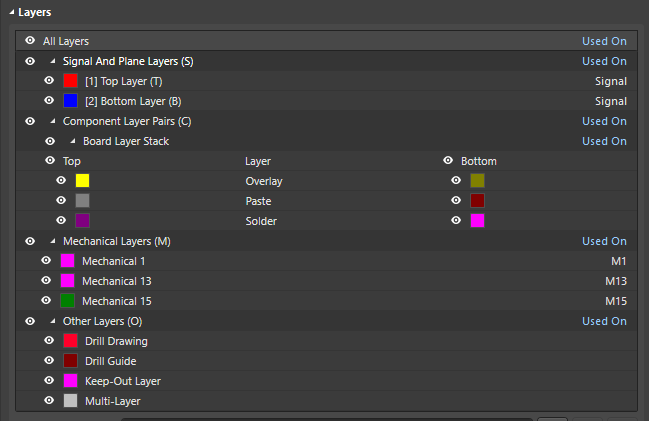
Task: Toggle bottom Solder layer visibility eye
Action: point(456,220)
